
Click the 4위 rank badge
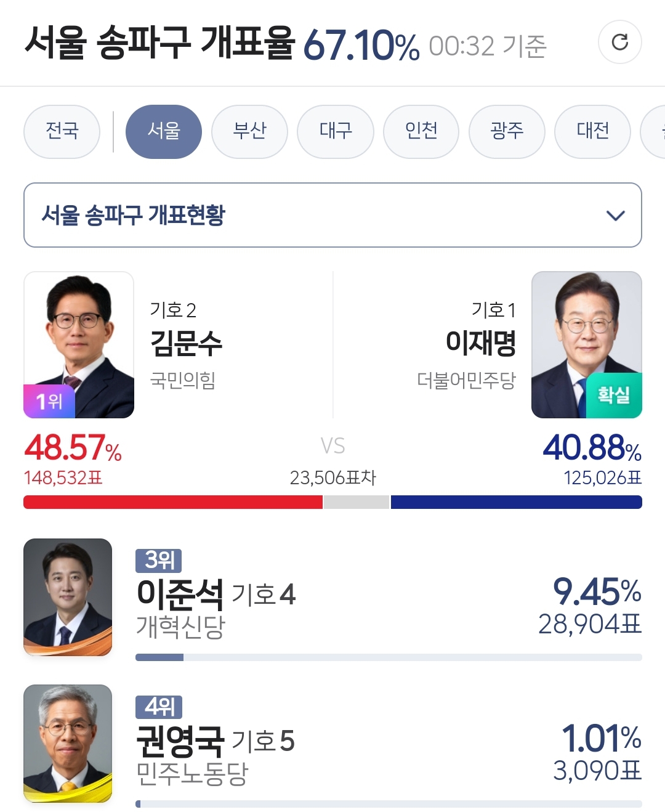(159, 706)
